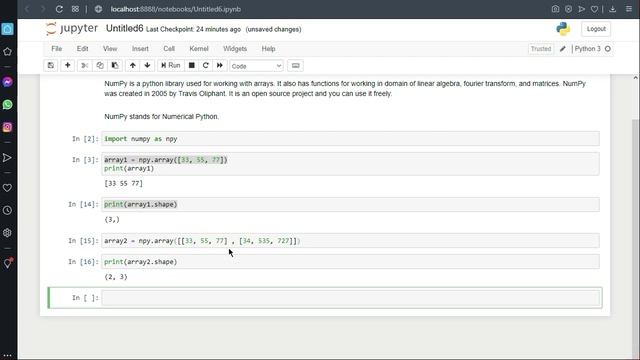
Task: Click the Python logo icon
Action: click(563, 29)
